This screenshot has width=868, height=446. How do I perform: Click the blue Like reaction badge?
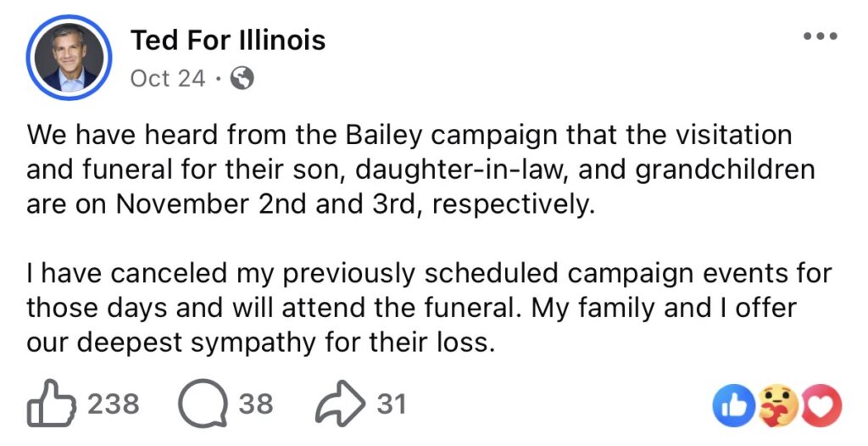(x=732, y=404)
